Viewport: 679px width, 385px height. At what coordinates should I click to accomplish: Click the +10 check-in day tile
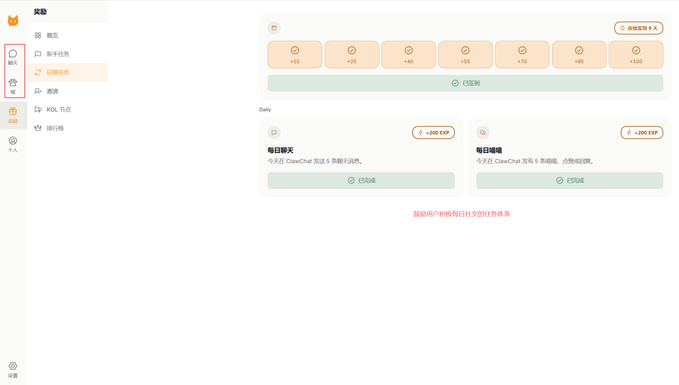295,55
